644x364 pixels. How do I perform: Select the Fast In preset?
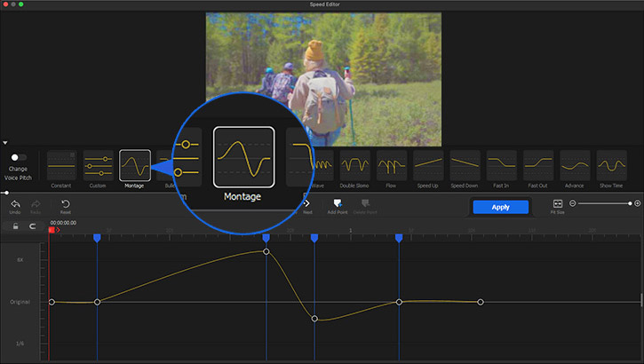[501, 165]
